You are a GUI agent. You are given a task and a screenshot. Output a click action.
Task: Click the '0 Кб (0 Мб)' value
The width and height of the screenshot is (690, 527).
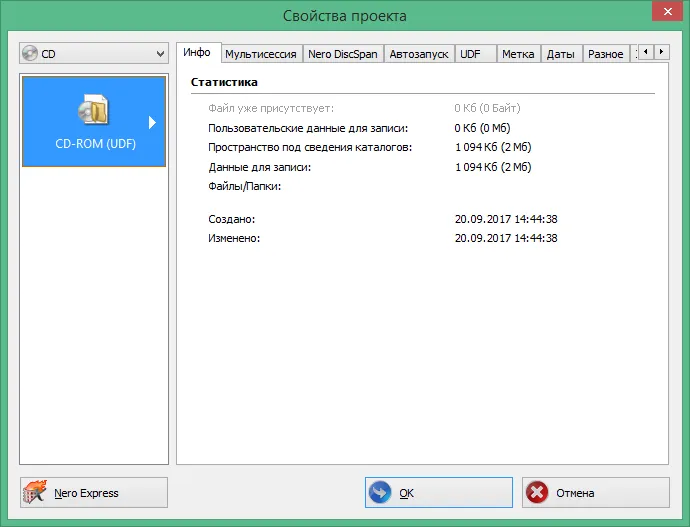pos(482,128)
